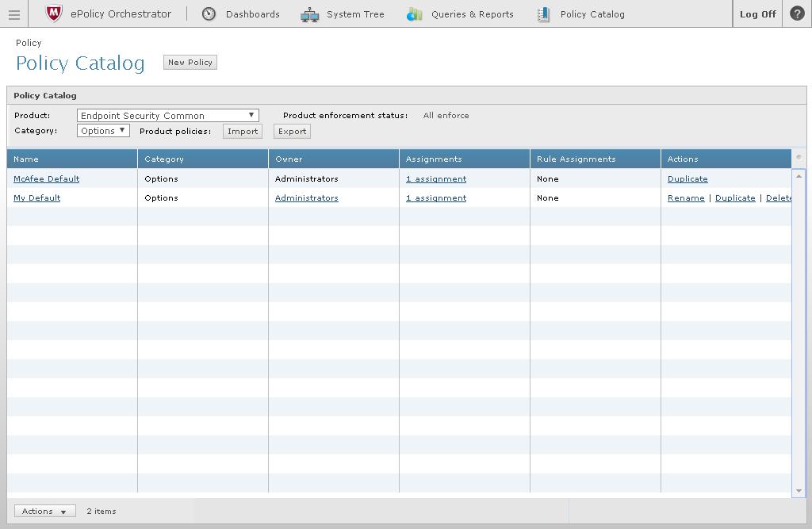
Task: Sort by the Name column header
Action: (72, 159)
